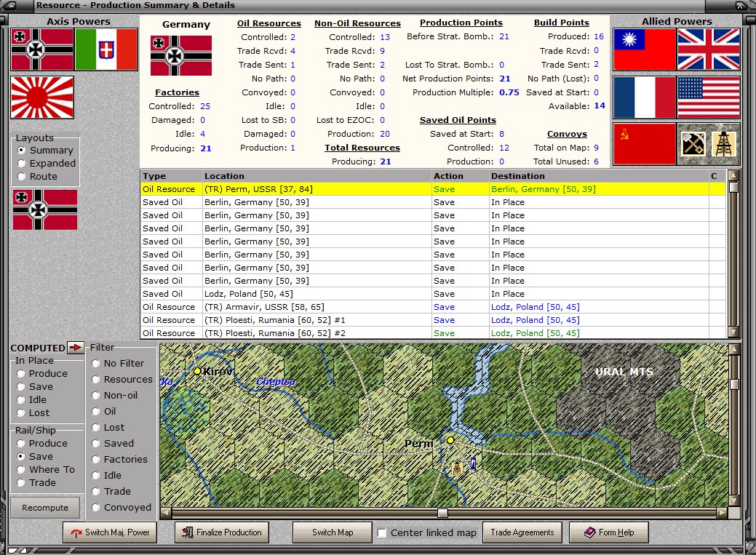Image resolution: width=756 pixels, height=555 pixels.
Task: Select the Japan rising sun flag
Action: 42,97
